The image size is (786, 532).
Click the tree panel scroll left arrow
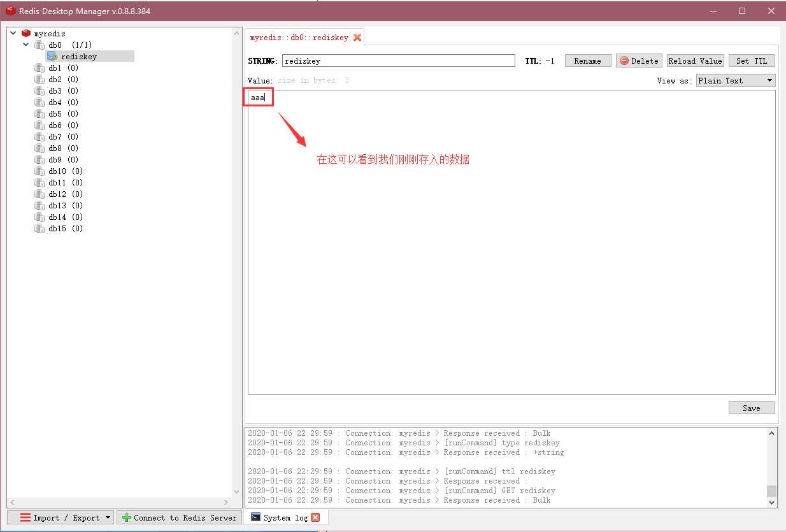pyautogui.click(x=13, y=503)
